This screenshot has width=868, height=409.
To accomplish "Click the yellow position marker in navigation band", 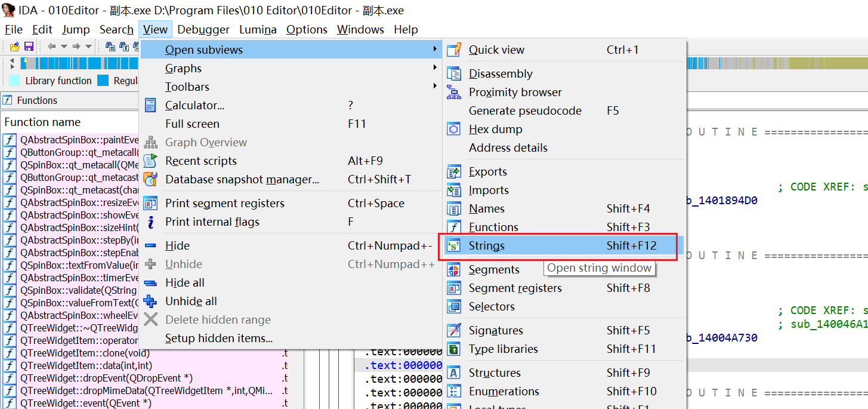I will click(24, 60).
